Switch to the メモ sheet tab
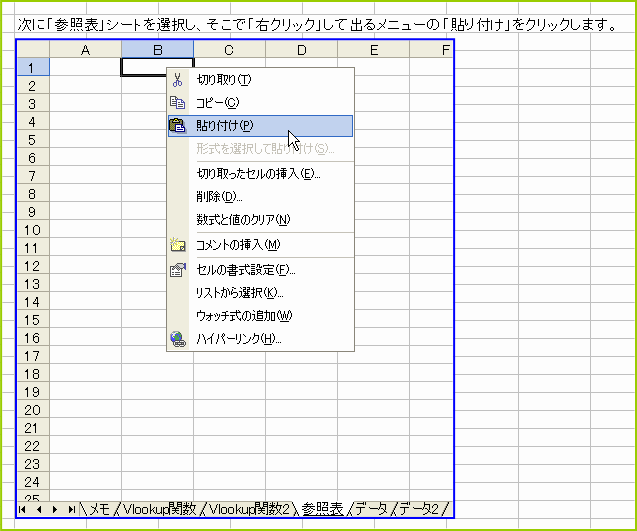 point(99,509)
